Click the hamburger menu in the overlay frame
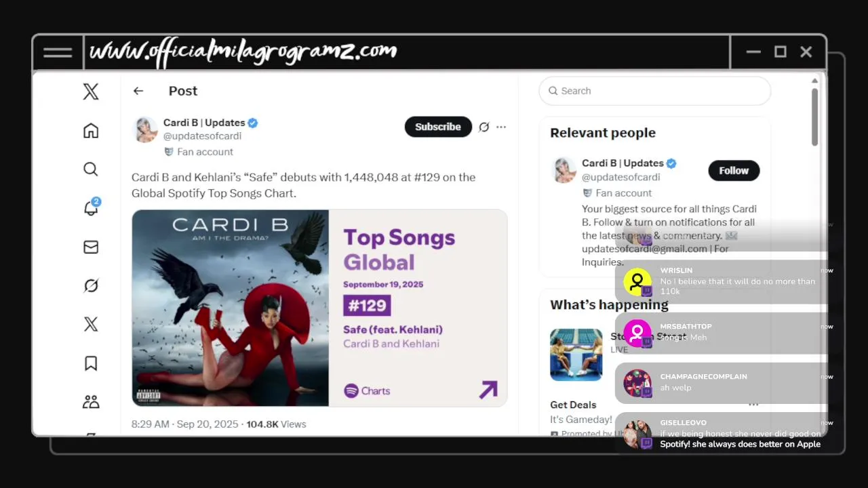 58,52
